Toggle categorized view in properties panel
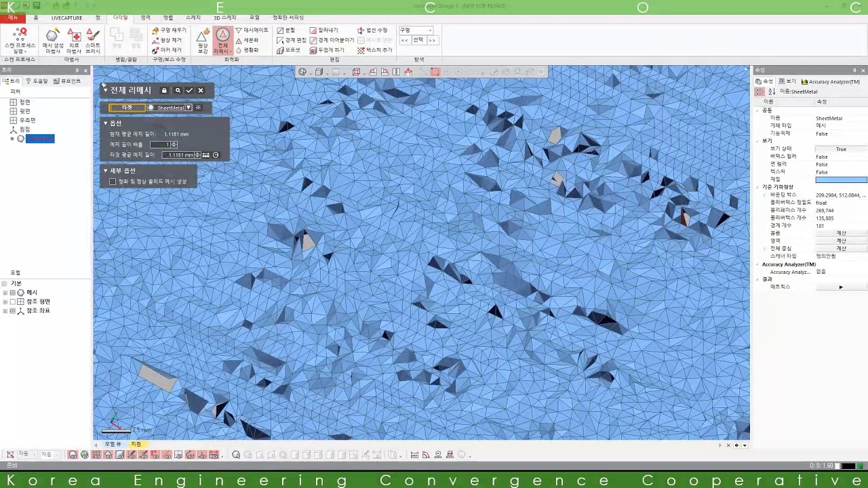 pos(760,91)
